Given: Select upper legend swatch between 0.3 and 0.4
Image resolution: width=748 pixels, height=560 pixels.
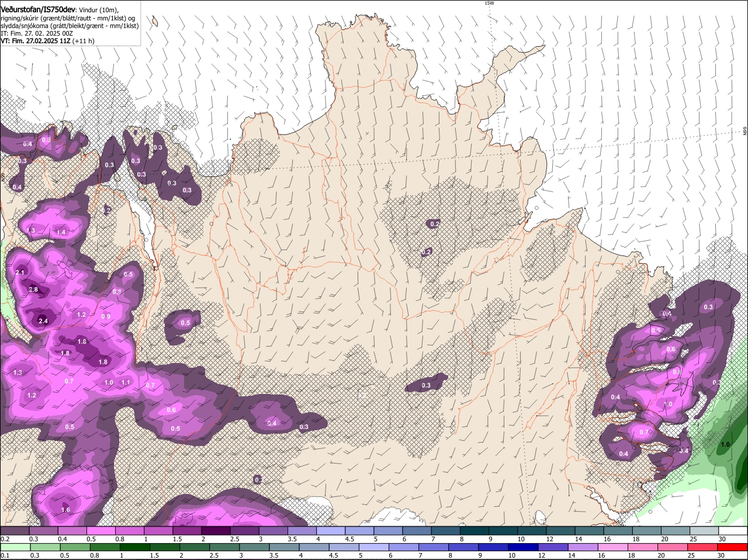Looking at the screenshot, I should pos(43,530).
